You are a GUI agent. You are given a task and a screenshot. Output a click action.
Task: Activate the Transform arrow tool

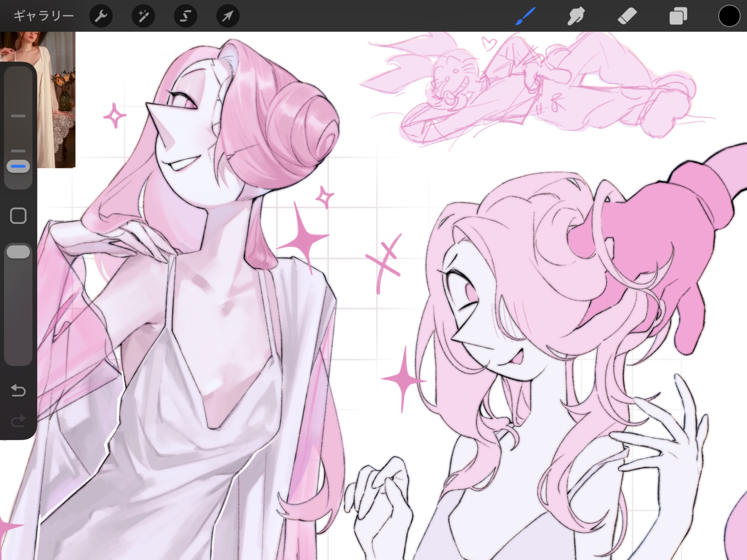pyautogui.click(x=228, y=16)
